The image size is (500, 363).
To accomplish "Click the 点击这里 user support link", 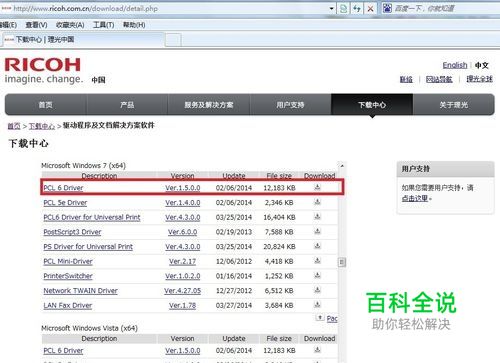I will [x=415, y=198].
